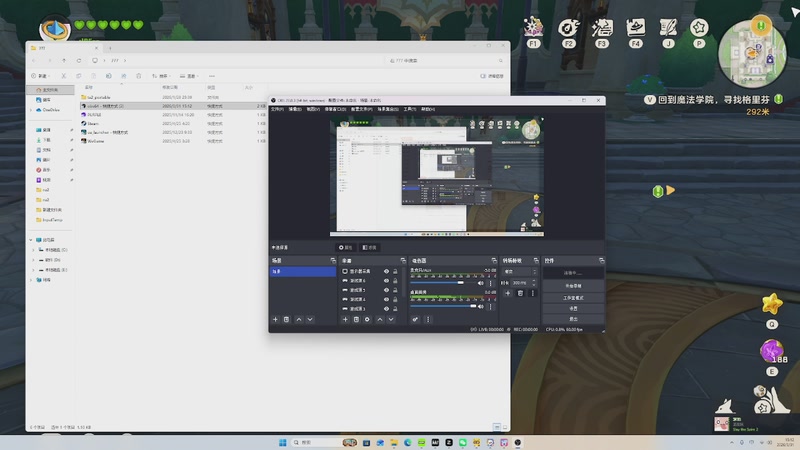The width and height of the screenshot is (800, 450).
Task: Open Help menu in OBS menu bar
Action: (x=428, y=109)
